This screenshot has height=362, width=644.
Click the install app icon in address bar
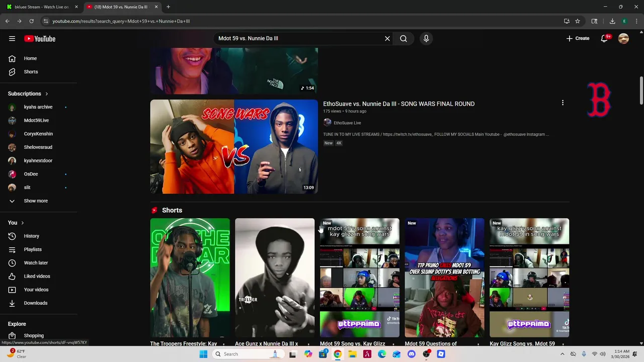pyautogui.click(x=567, y=21)
